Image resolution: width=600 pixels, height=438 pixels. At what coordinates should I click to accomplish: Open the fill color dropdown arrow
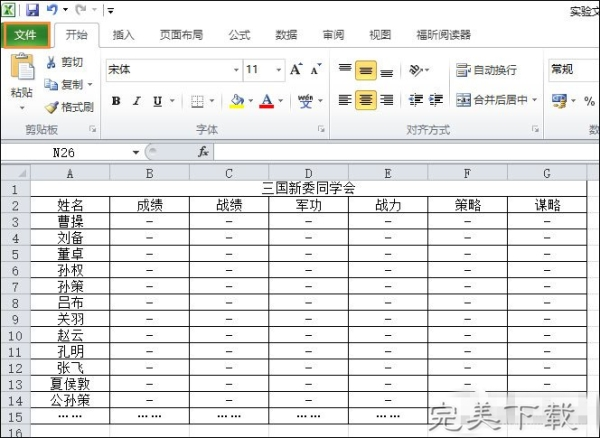(251, 101)
